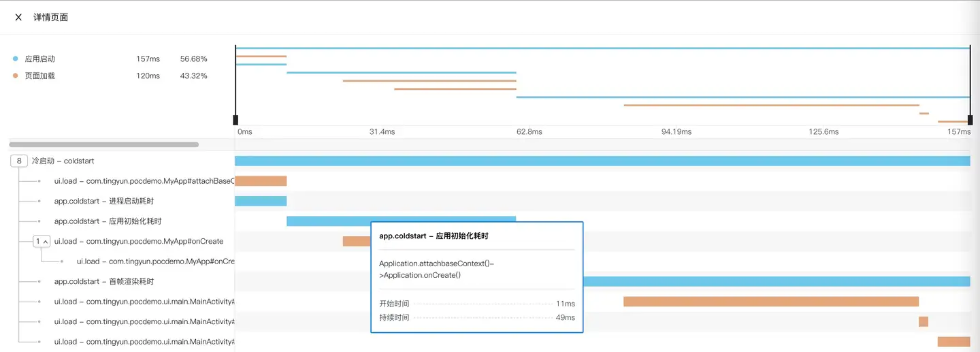
Task: Collapse the MyApp#onCreate node with the 1 chevron
Action: [x=42, y=242]
